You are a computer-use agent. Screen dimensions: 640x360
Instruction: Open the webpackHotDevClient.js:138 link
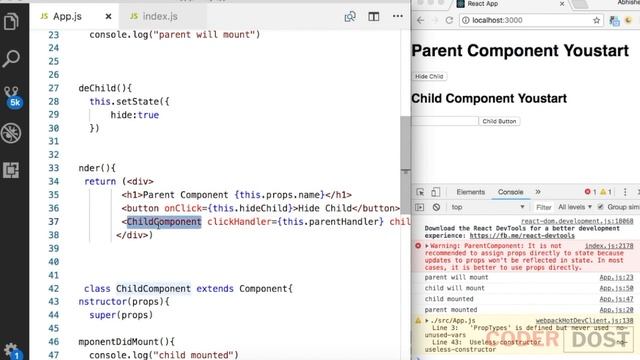tap(584, 321)
